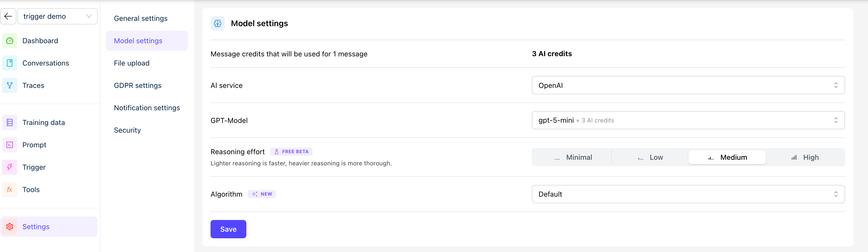The width and height of the screenshot is (868, 252).
Task: Click the red Settings gear icon
Action: tap(10, 227)
